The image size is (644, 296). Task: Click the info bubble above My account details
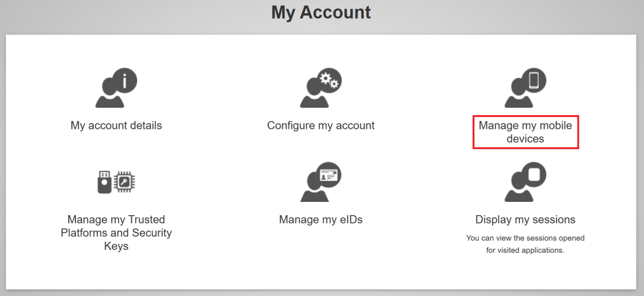124,80
